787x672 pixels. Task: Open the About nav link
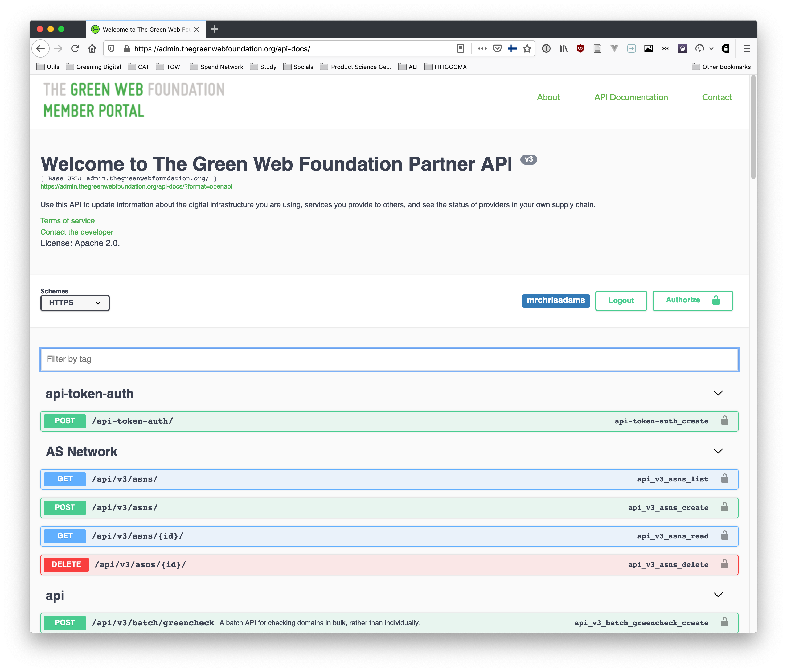point(548,97)
